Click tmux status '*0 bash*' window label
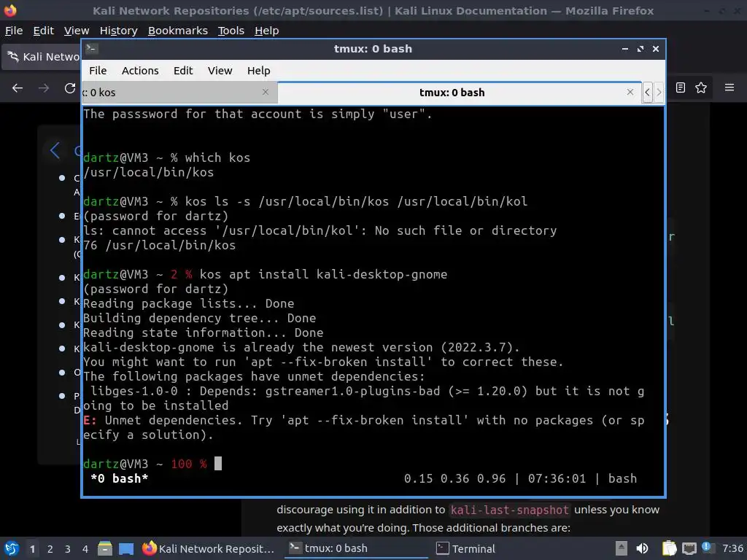747x560 pixels. [119, 478]
